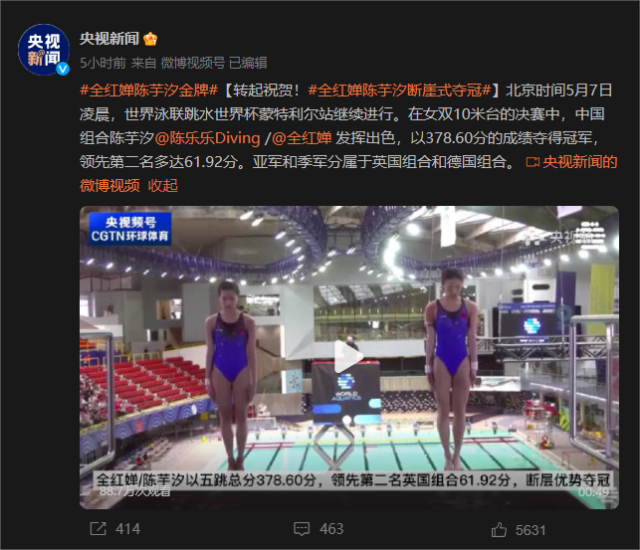This screenshot has width=640, height=550.
Task: Click the 5小时前 timestamp
Action: coord(103,63)
